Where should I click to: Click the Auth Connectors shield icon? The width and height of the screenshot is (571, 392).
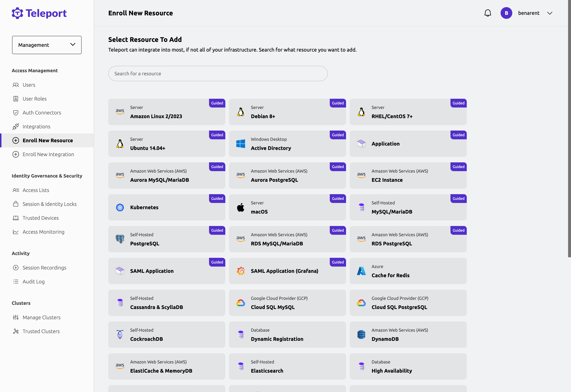click(x=16, y=113)
